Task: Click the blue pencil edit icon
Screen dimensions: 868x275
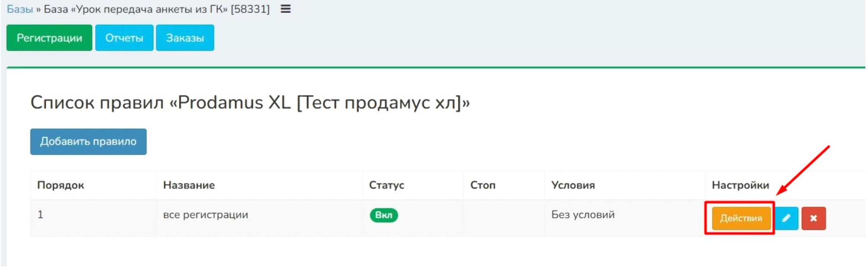Action: 786,218
